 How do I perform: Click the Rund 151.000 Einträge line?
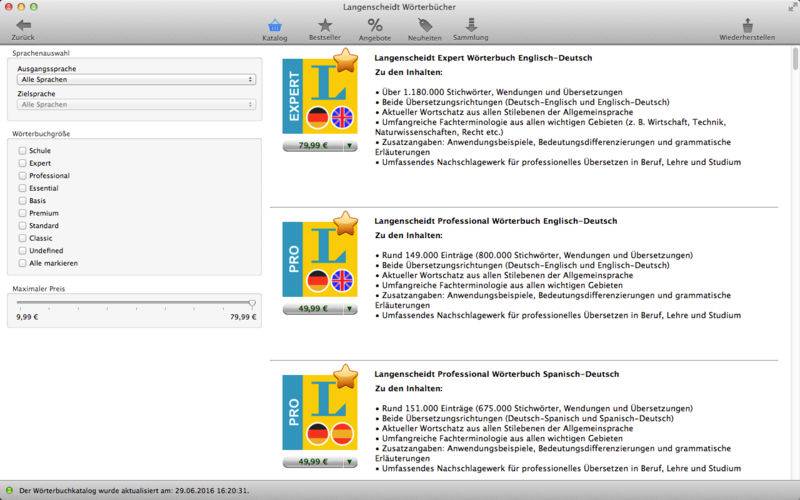click(534, 408)
